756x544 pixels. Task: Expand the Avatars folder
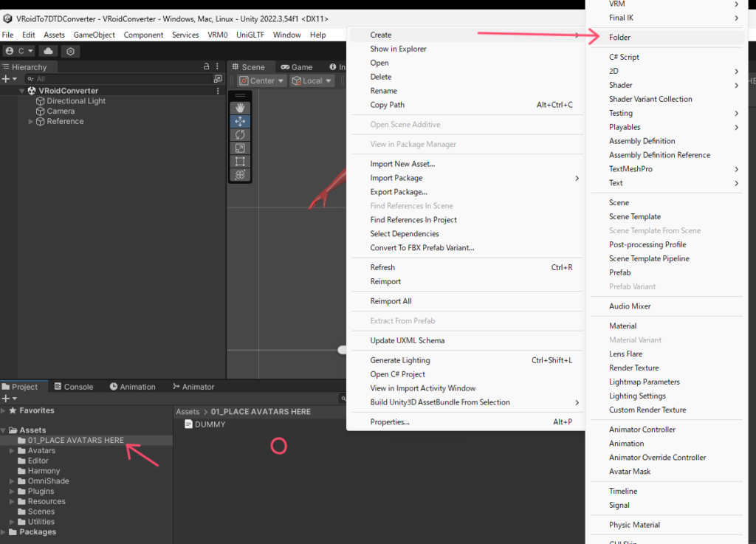point(12,451)
